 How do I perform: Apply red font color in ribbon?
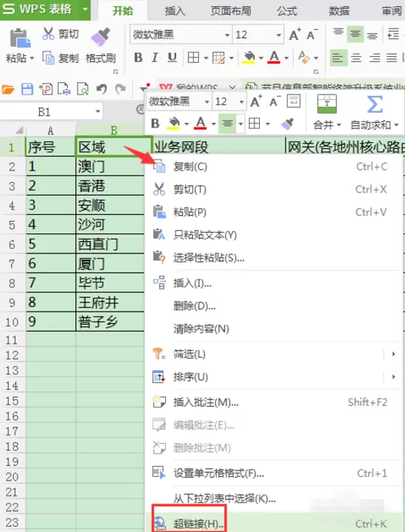click(x=274, y=58)
